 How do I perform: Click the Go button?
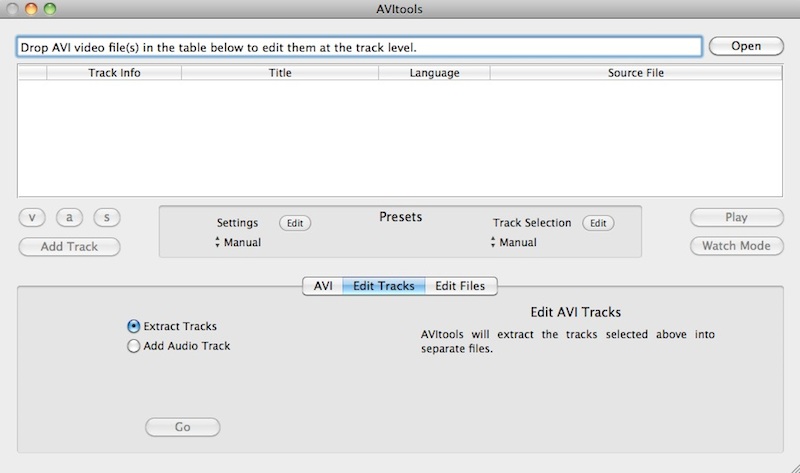tap(182, 427)
